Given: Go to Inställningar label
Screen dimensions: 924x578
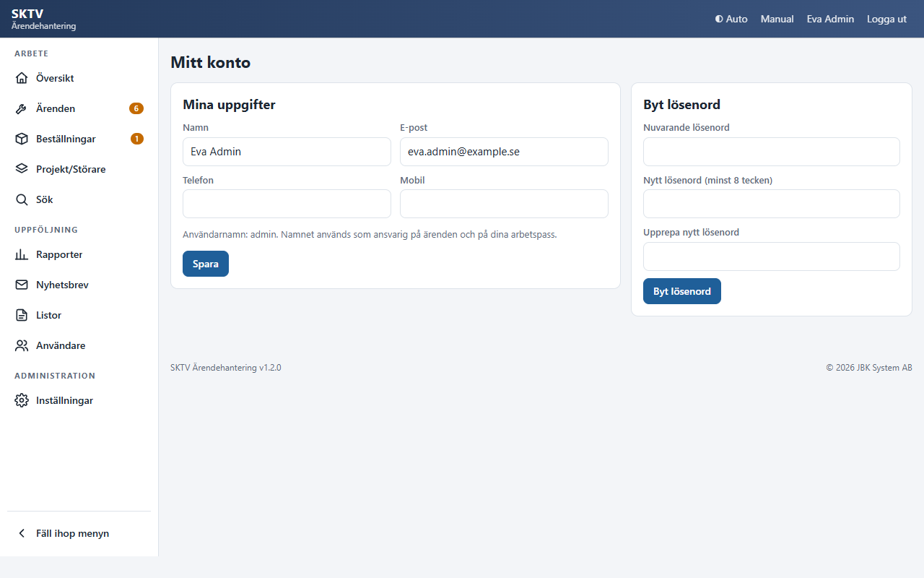Looking at the screenshot, I should coord(64,400).
